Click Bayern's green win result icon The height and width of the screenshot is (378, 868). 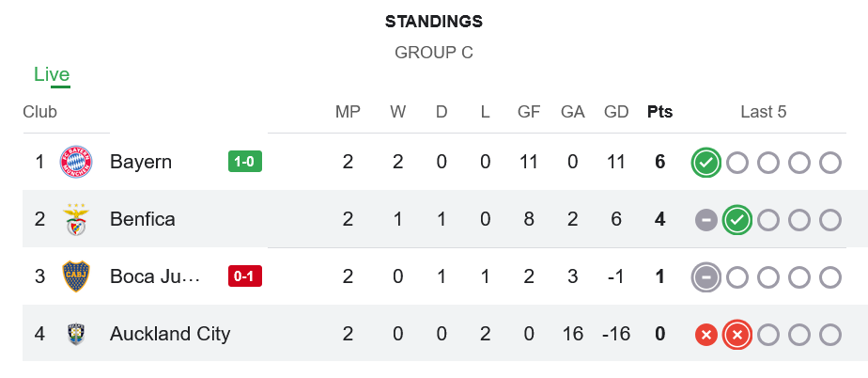coord(706,163)
